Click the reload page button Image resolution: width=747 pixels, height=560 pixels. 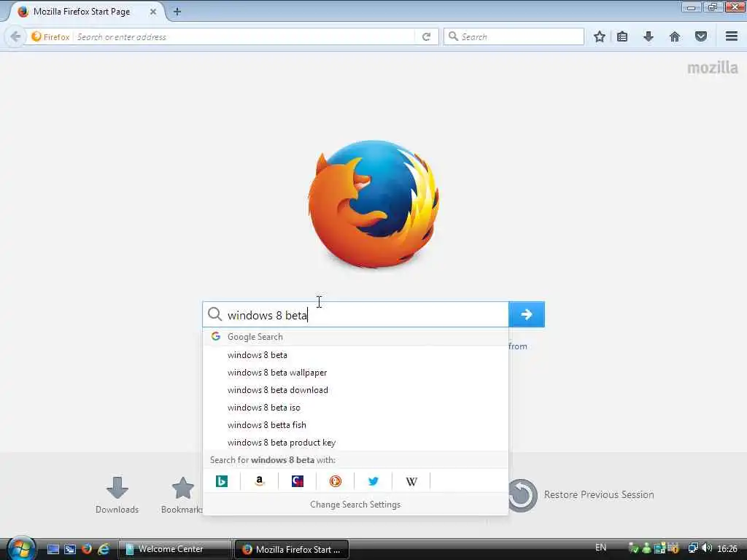click(x=426, y=36)
